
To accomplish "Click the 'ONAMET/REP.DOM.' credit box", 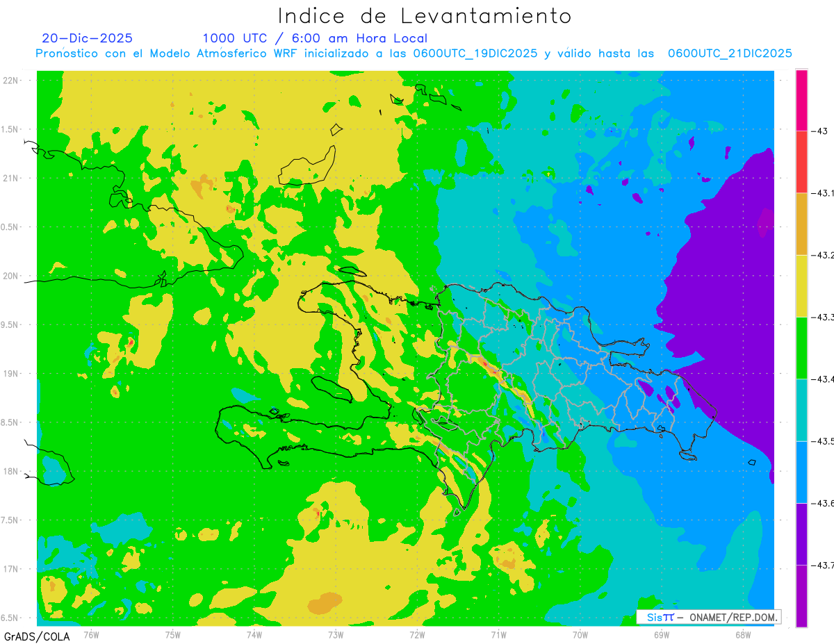I will (x=708, y=617).
